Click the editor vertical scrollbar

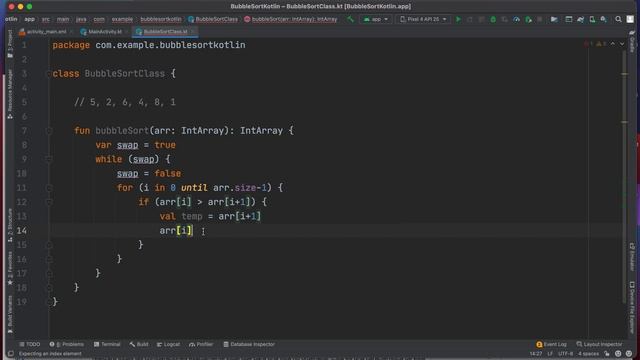tap(624, 176)
